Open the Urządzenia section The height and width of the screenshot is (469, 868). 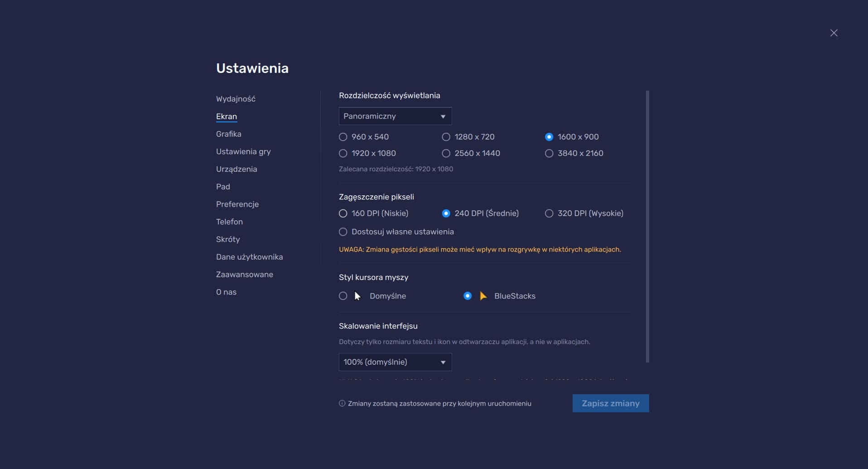point(236,169)
